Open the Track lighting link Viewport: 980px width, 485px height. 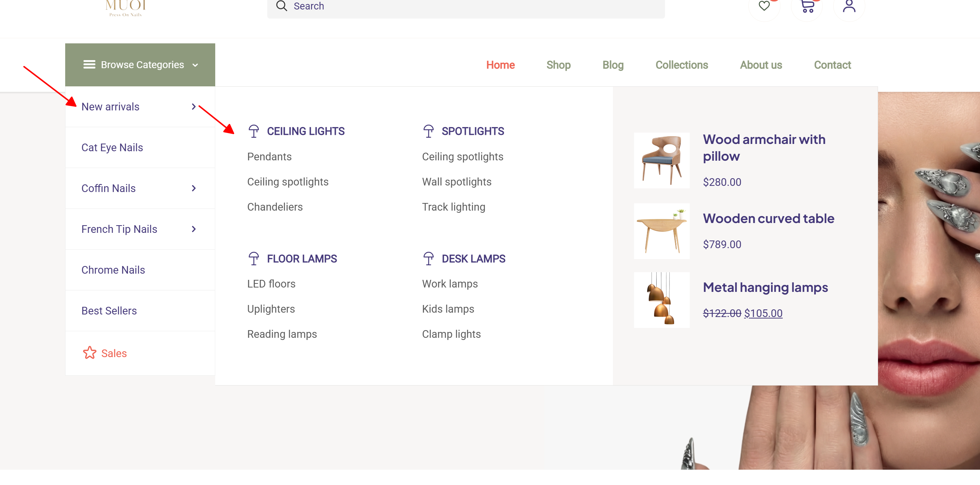point(453,207)
